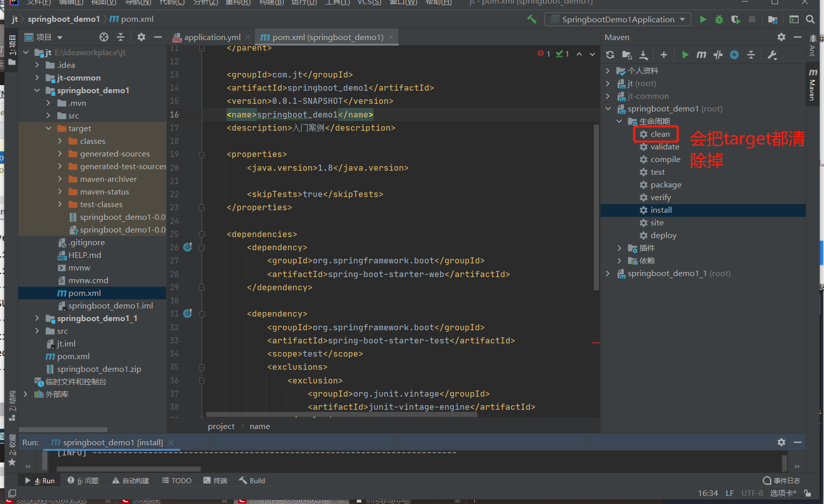824x504 pixels.
Task: Select package lifecycle goal
Action: [665, 184]
